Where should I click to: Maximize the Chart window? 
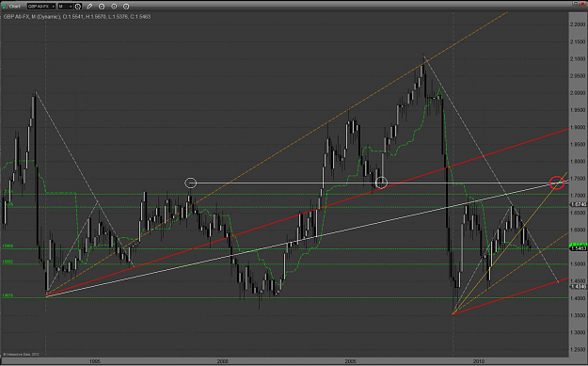576,3
